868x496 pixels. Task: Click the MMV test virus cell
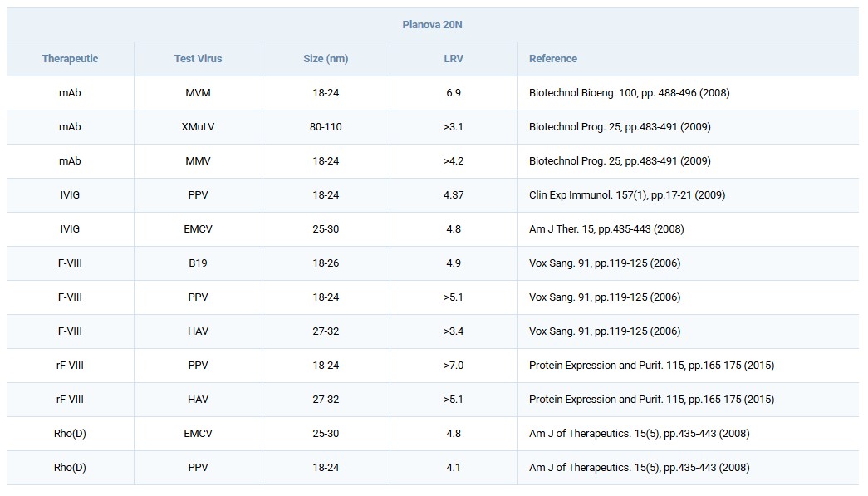pos(198,161)
